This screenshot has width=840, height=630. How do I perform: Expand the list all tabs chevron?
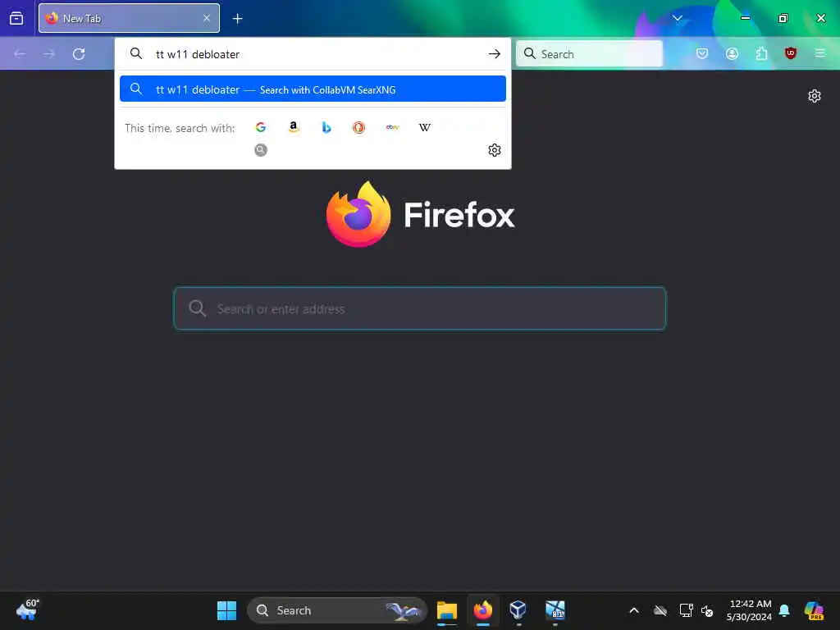tap(678, 18)
